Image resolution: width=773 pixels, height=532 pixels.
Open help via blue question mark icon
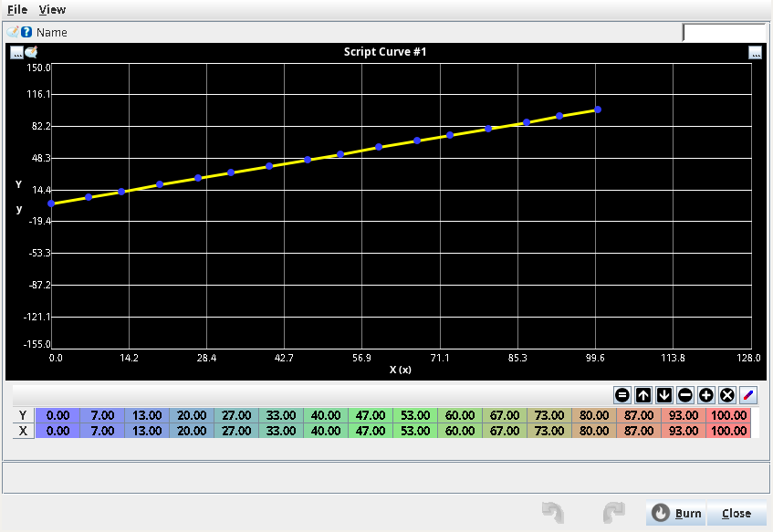[26, 32]
